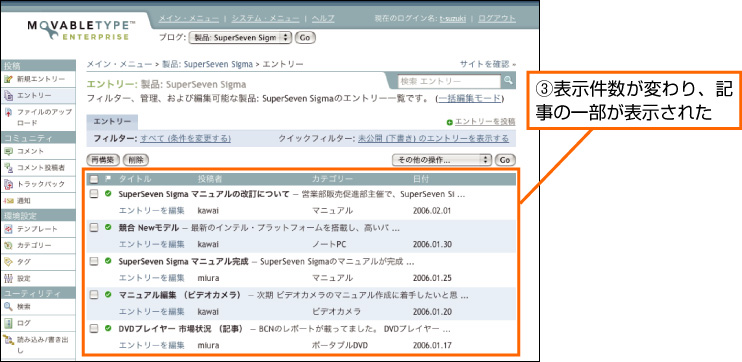Click エントリーを編集 for 2006.01.25 entry
The image size is (742, 362).
151,278
